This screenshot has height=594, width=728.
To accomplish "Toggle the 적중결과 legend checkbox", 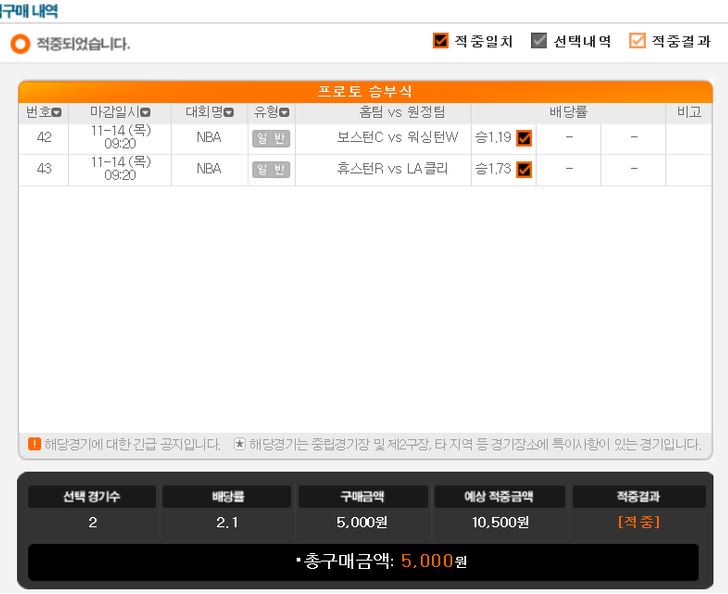I will 637,41.
